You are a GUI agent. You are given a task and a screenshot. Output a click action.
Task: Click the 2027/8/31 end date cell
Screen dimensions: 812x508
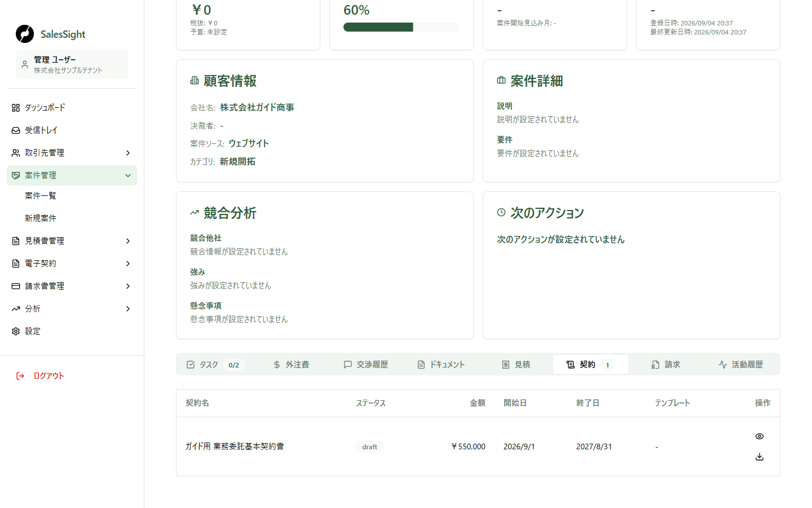pyautogui.click(x=594, y=446)
